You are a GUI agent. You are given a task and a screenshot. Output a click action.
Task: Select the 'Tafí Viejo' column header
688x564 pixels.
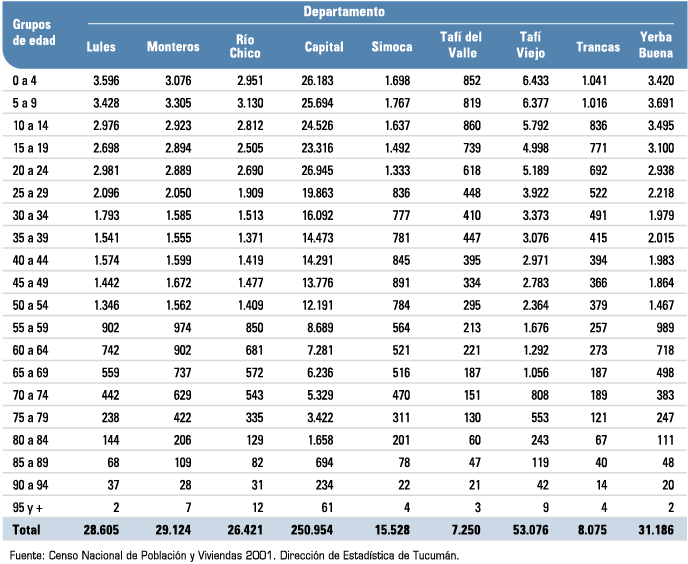click(x=530, y=45)
